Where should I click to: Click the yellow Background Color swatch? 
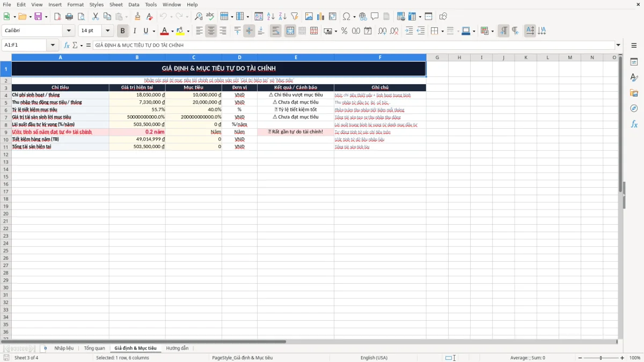[180, 31]
